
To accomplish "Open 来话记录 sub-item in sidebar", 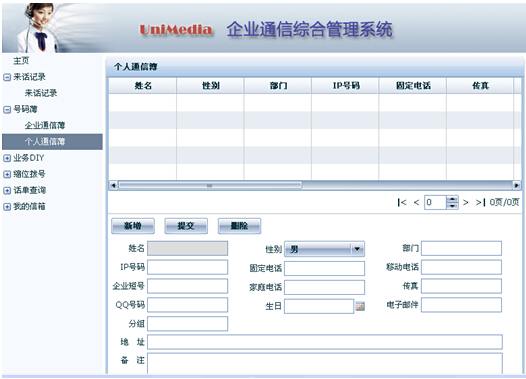I will click(x=41, y=93).
